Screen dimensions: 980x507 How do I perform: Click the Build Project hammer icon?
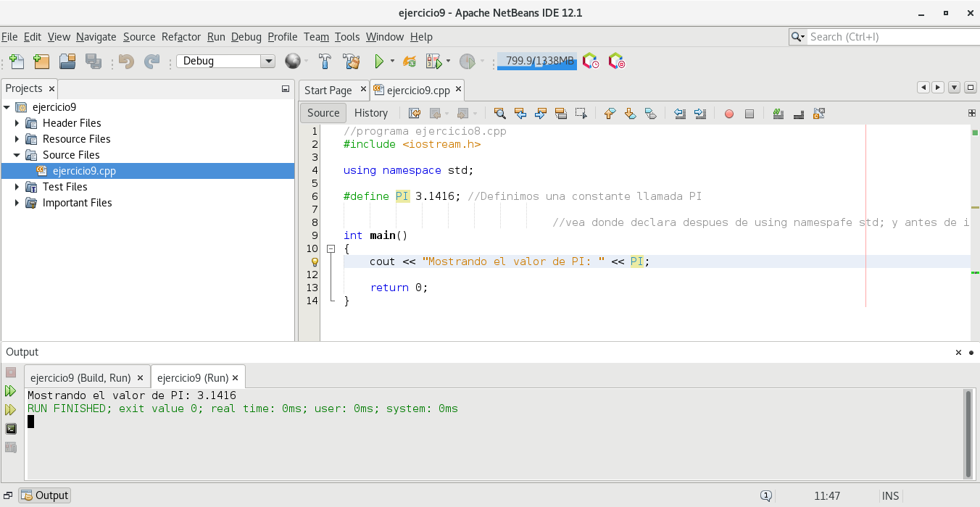[x=325, y=62]
